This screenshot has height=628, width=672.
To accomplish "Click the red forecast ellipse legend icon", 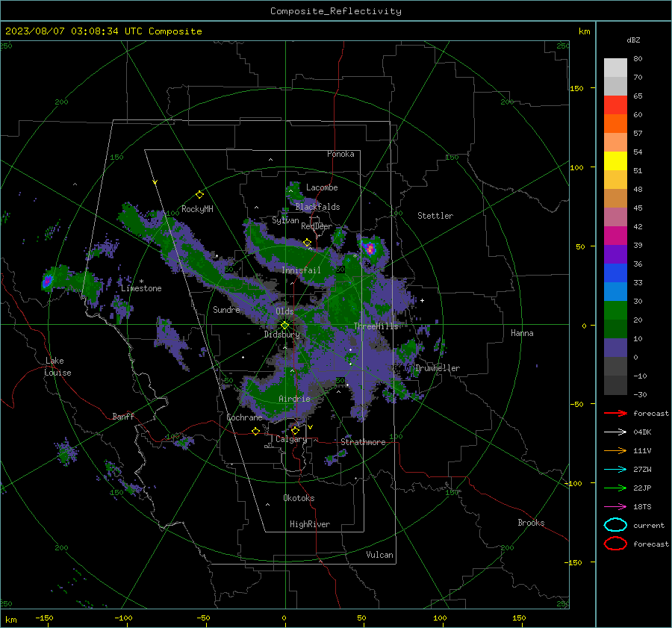I will [615, 544].
